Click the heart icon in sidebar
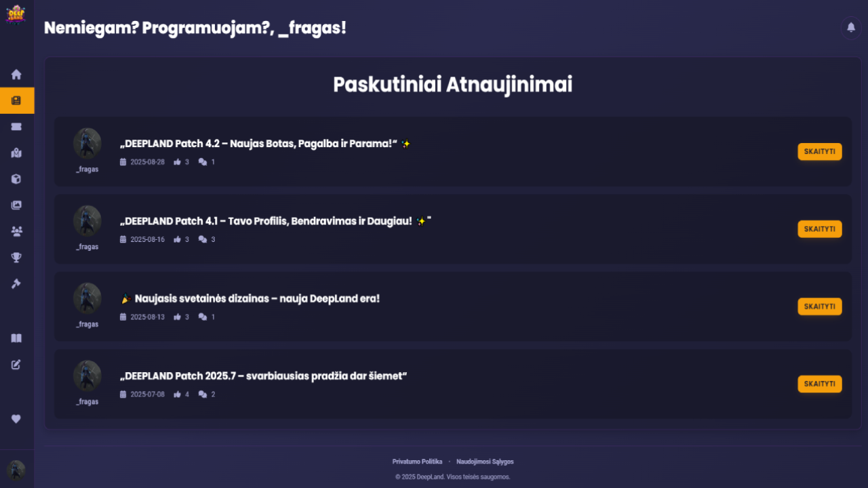Viewport: 868px width, 488px height. [x=16, y=419]
